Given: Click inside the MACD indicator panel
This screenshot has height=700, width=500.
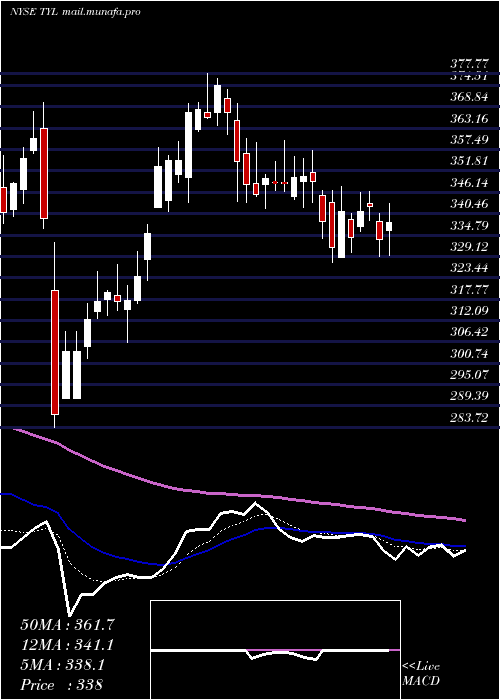Looking at the screenshot, I should [x=275, y=650].
